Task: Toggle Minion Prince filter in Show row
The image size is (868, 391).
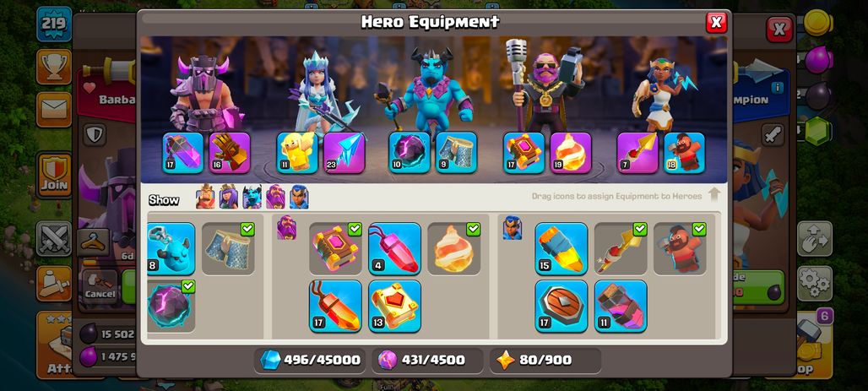Action: pyautogui.click(x=252, y=197)
